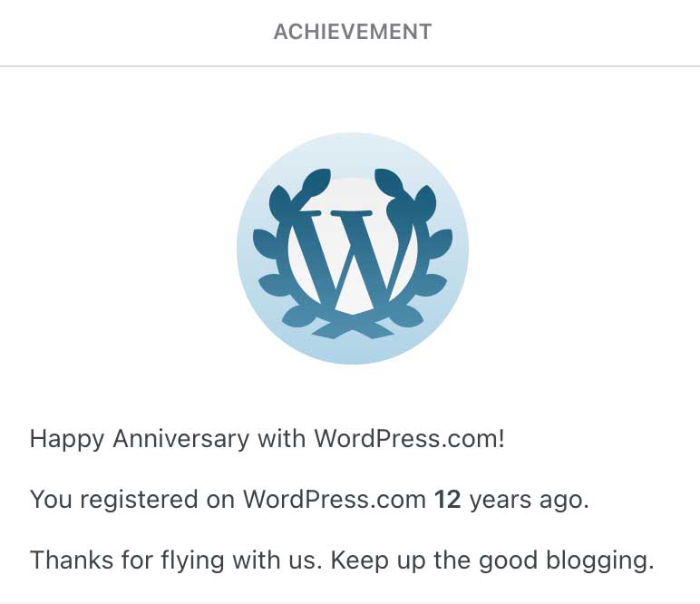This screenshot has height=604, width=700.
Task: Click the top-left laurel leaf tip
Action: tap(317, 178)
